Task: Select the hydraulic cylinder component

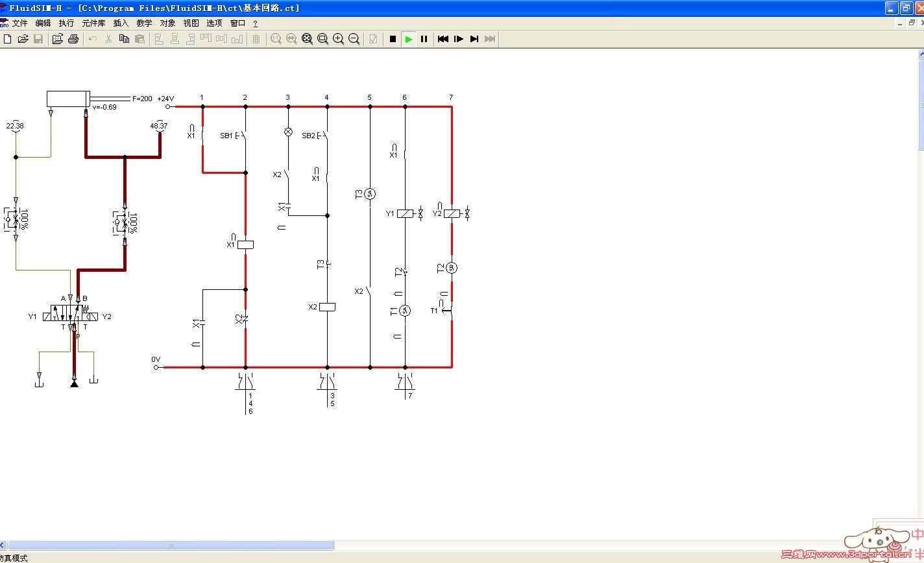Action: pyautogui.click(x=67, y=99)
